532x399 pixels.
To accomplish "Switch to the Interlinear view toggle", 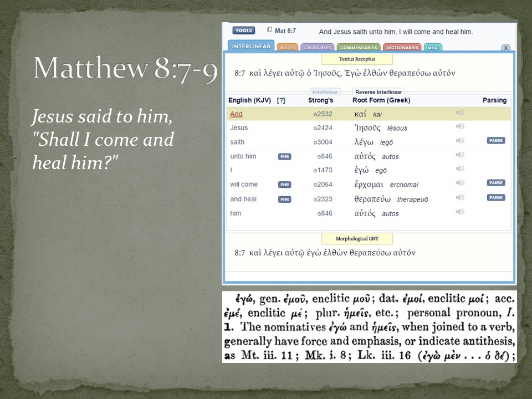I will click(325, 92).
